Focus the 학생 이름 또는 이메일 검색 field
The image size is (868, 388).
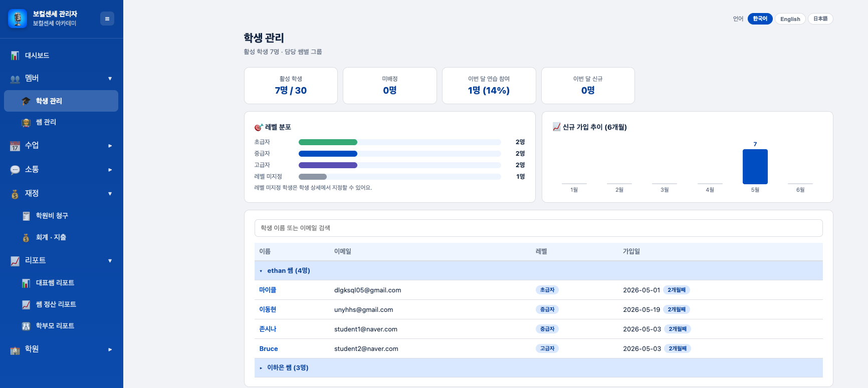tap(539, 228)
